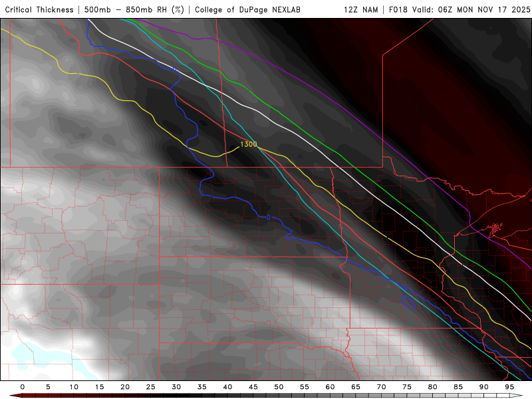Click the "70" color scale tick label
The width and height of the screenshot is (532, 399).
click(x=381, y=387)
